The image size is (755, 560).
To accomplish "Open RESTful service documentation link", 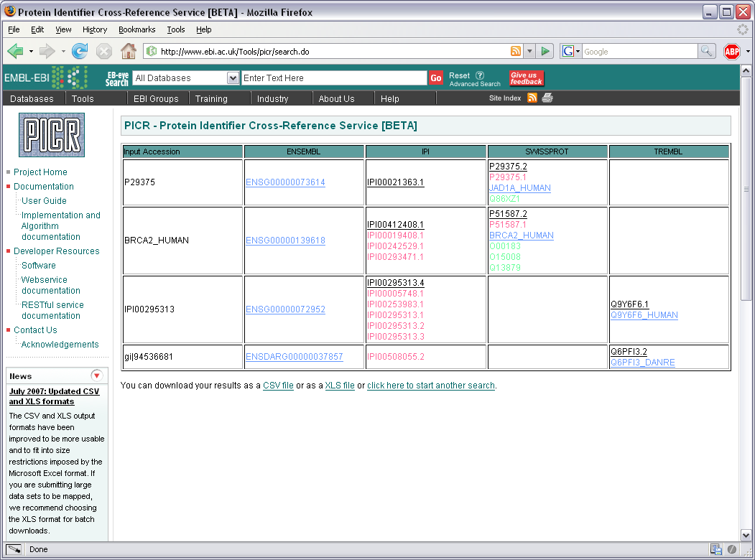I will coord(52,310).
